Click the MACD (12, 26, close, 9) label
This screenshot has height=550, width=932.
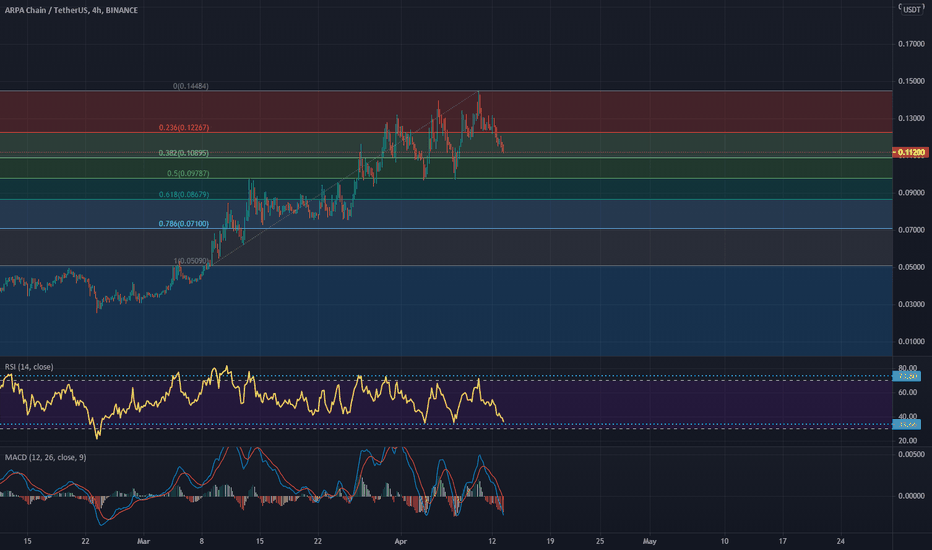coord(45,457)
